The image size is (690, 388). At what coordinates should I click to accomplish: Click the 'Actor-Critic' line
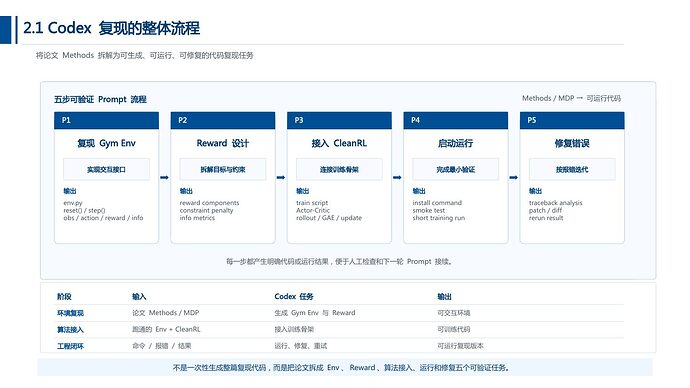313,210
